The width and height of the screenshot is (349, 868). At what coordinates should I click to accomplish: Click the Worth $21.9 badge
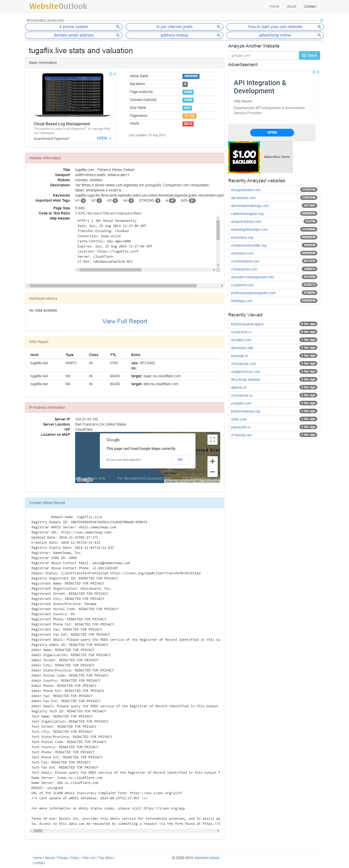click(x=188, y=124)
